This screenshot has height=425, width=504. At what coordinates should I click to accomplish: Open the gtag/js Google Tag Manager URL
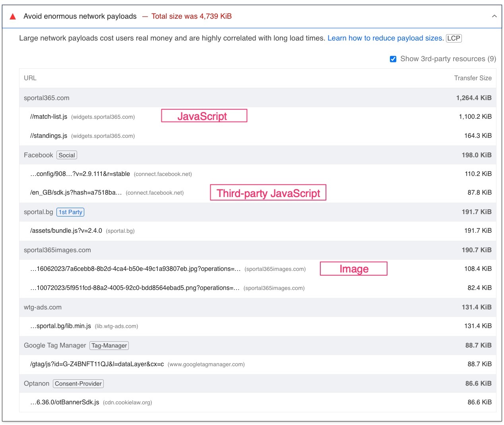97,364
